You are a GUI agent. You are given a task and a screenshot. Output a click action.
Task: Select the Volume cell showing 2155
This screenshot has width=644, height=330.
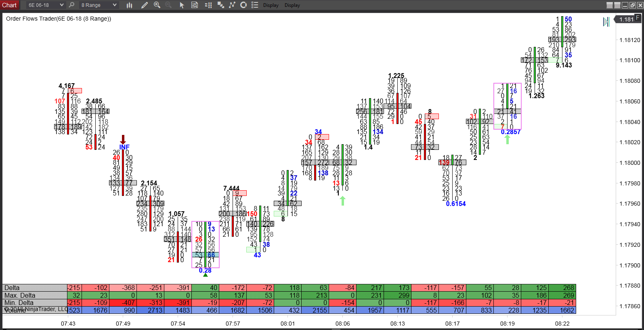(x=315, y=310)
